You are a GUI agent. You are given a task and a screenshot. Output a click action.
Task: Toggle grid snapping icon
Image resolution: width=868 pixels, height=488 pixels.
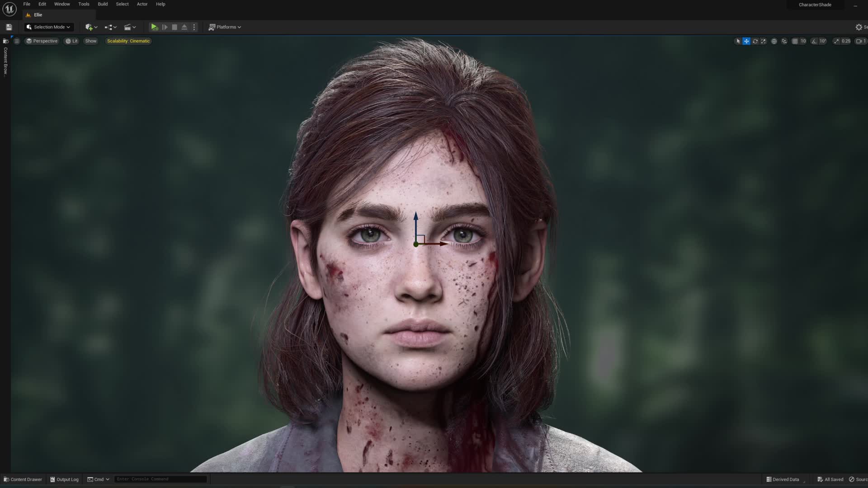coord(795,41)
